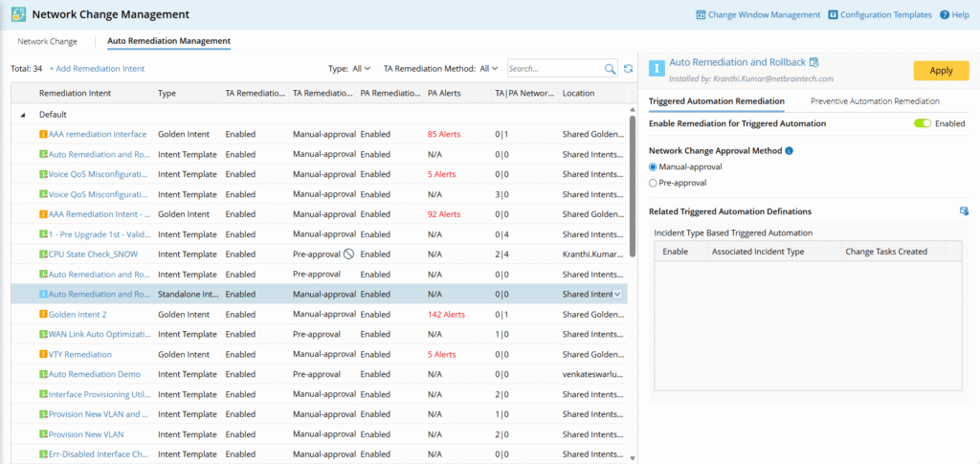This screenshot has width=980, height=464.
Task: Open the Type filter dropdown
Action: pos(362,69)
